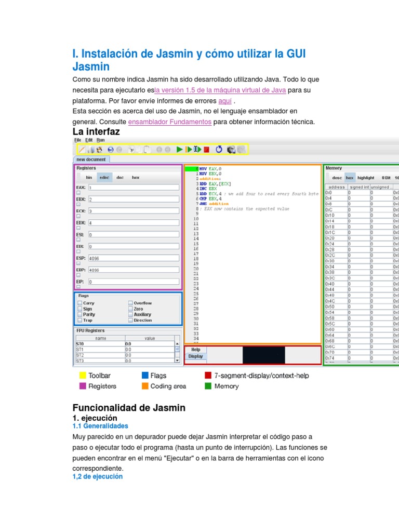This screenshot has height=532, width=399.
Task: Click the new document pencil icon in the toolbar
Action: coord(82,149)
